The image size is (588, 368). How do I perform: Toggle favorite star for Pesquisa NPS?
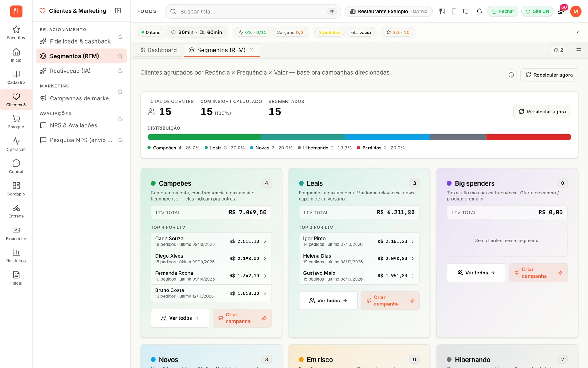(x=120, y=140)
